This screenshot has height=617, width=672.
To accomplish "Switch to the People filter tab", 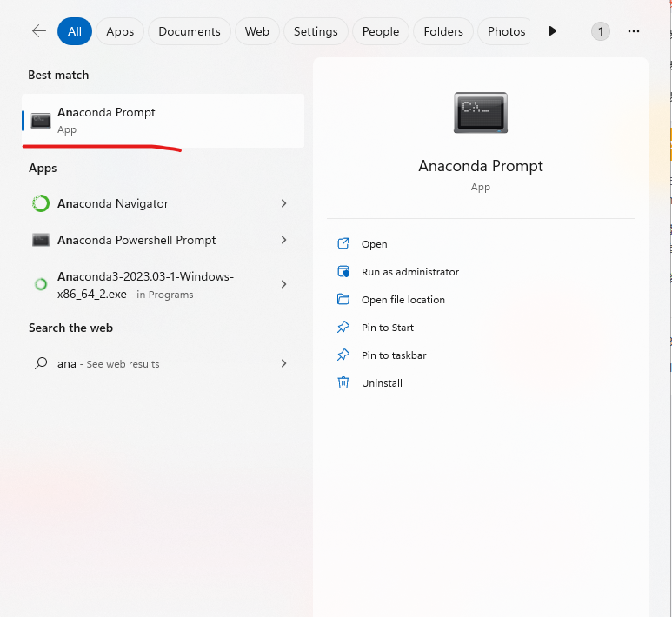I will 381,31.
